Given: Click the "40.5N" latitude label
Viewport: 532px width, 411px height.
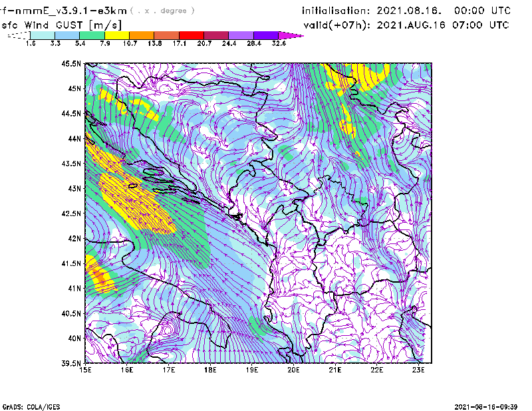Looking at the screenshot, I should tap(71, 314).
